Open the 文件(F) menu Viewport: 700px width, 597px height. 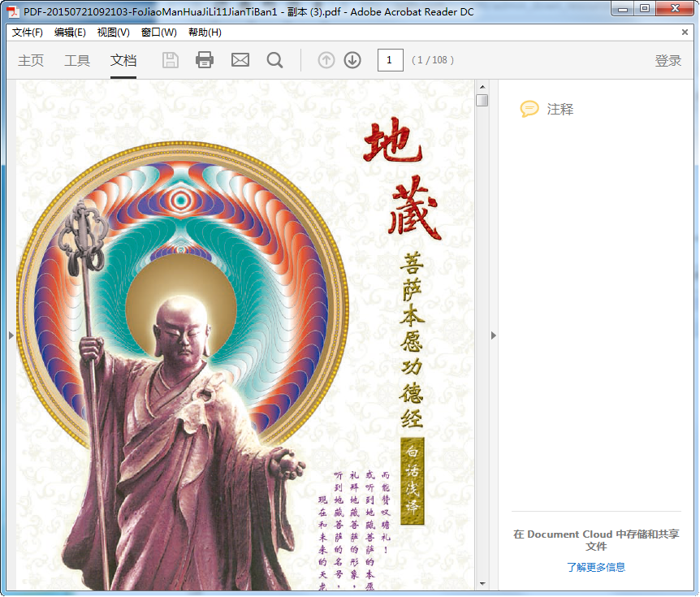(x=28, y=32)
